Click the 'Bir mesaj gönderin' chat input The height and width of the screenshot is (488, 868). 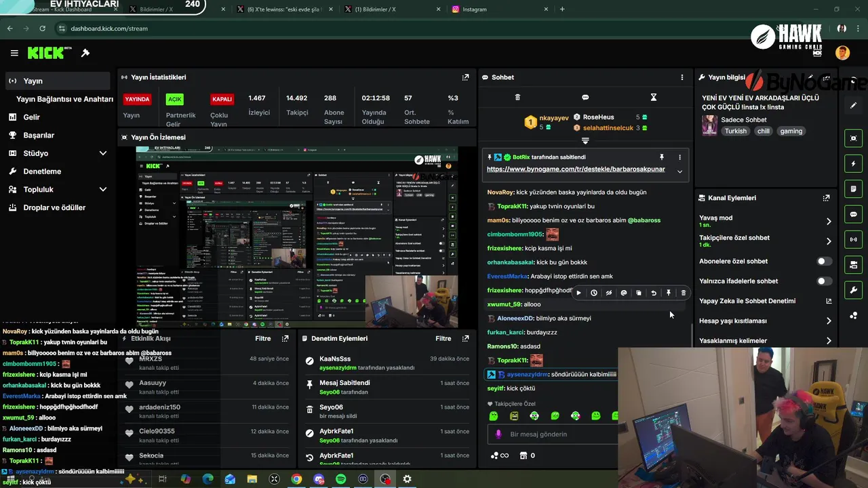coord(553,434)
